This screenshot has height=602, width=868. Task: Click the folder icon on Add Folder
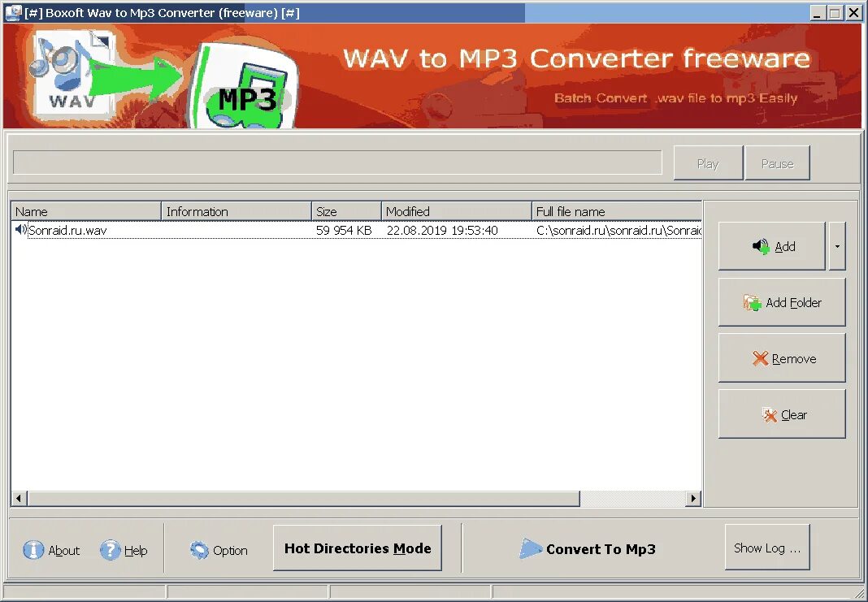click(x=753, y=303)
